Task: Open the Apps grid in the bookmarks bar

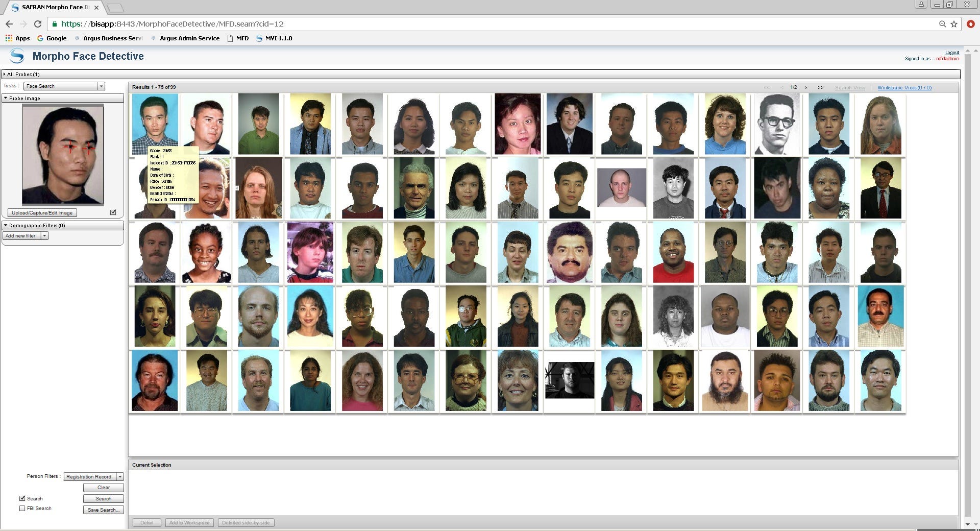Action: coord(17,38)
